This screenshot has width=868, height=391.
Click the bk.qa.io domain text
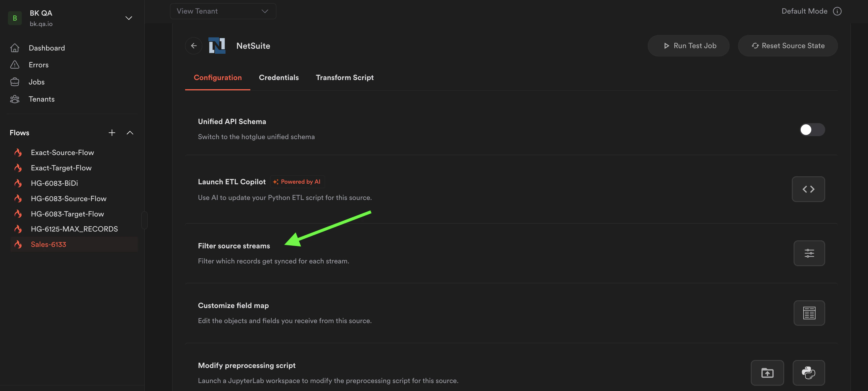[41, 24]
